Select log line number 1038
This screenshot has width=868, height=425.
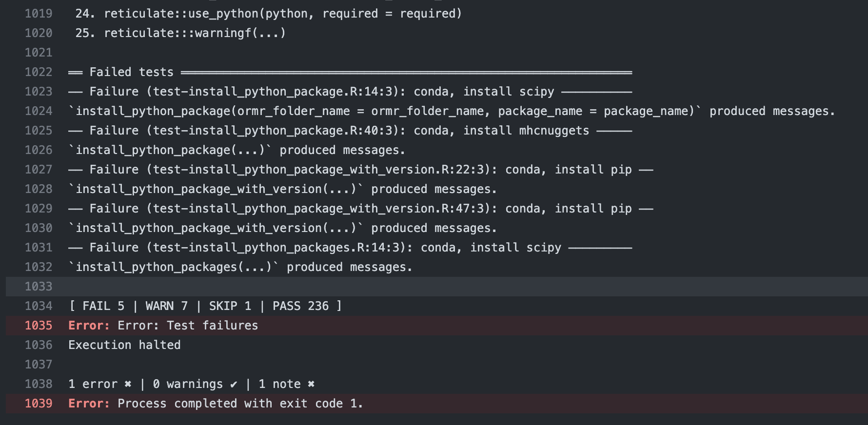39,384
